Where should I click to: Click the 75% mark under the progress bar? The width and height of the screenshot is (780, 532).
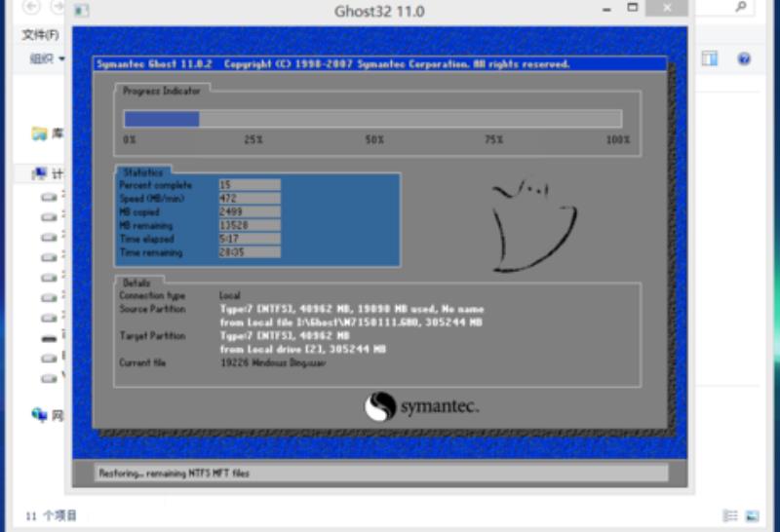pos(494,139)
